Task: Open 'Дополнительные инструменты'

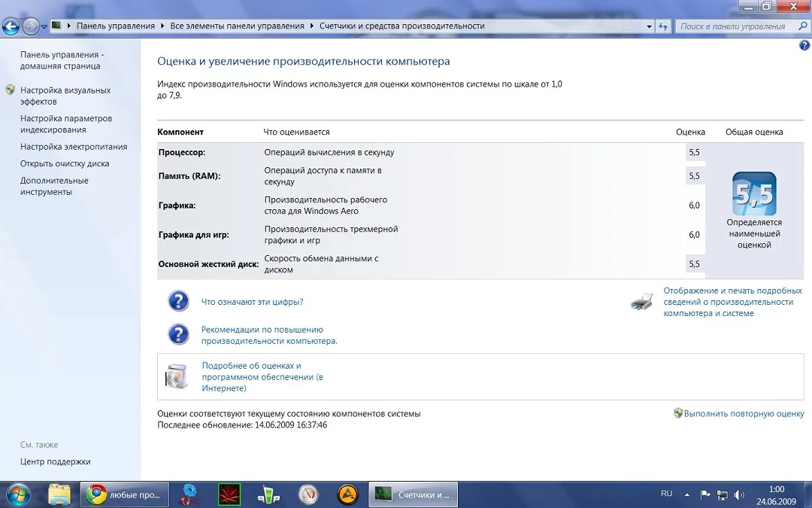Action: (x=54, y=186)
